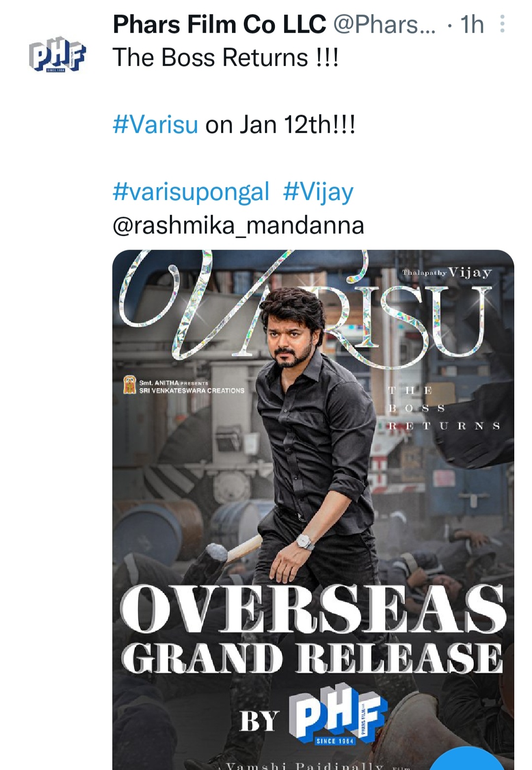Visit the @rashmika_mandanna mention
532x770 pixels.
pyautogui.click(x=238, y=226)
